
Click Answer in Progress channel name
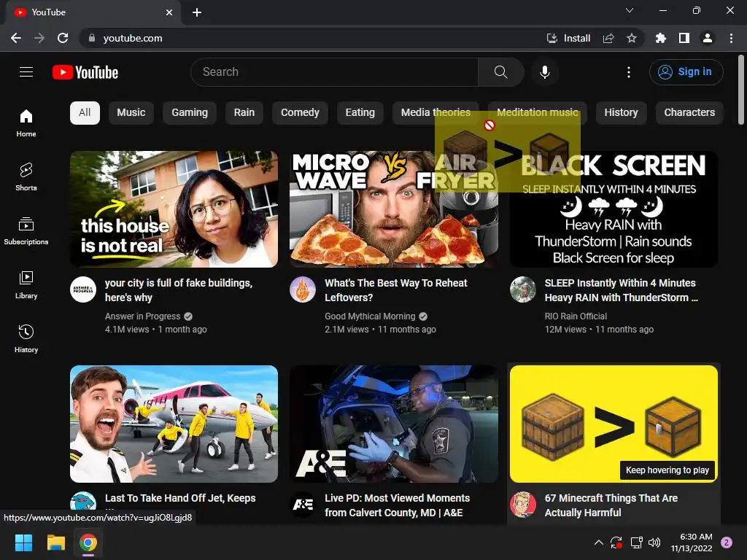pyautogui.click(x=142, y=316)
